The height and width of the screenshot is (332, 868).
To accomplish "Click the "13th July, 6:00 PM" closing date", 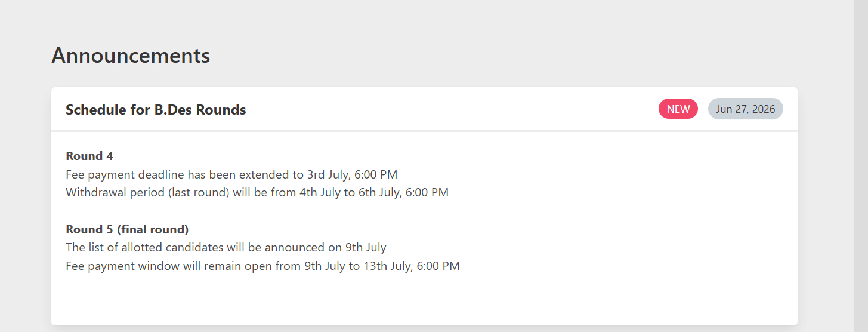I will 411,266.
